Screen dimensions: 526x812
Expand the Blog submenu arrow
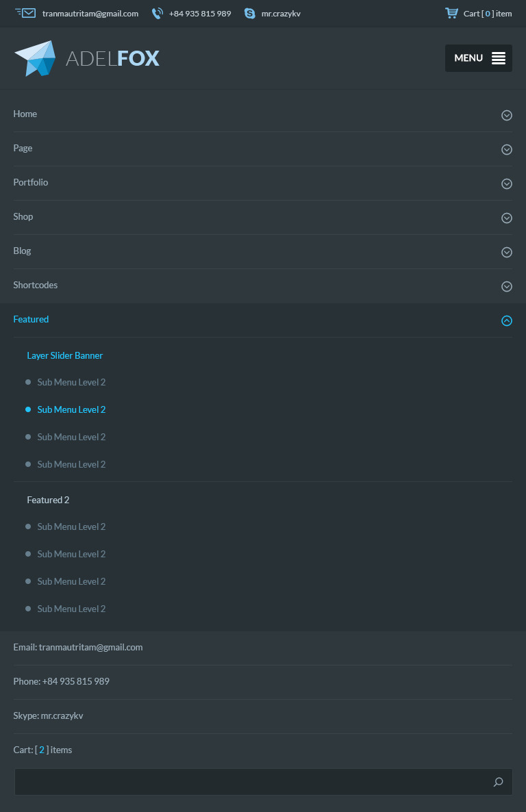pos(507,252)
